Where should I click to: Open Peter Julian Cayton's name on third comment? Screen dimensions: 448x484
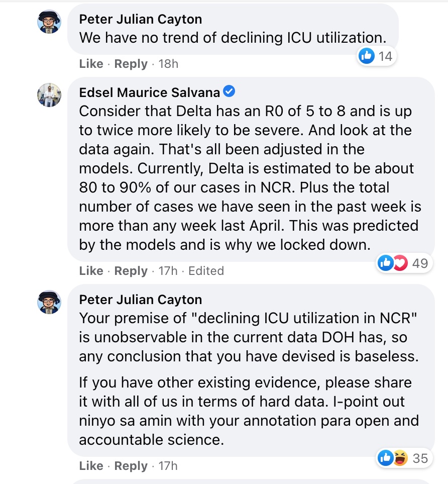[x=141, y=300]
